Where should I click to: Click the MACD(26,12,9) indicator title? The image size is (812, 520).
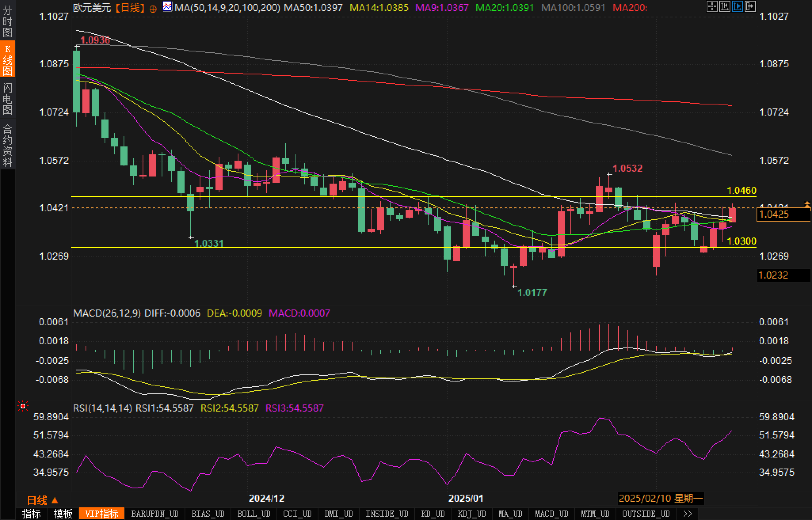[107, 313]
